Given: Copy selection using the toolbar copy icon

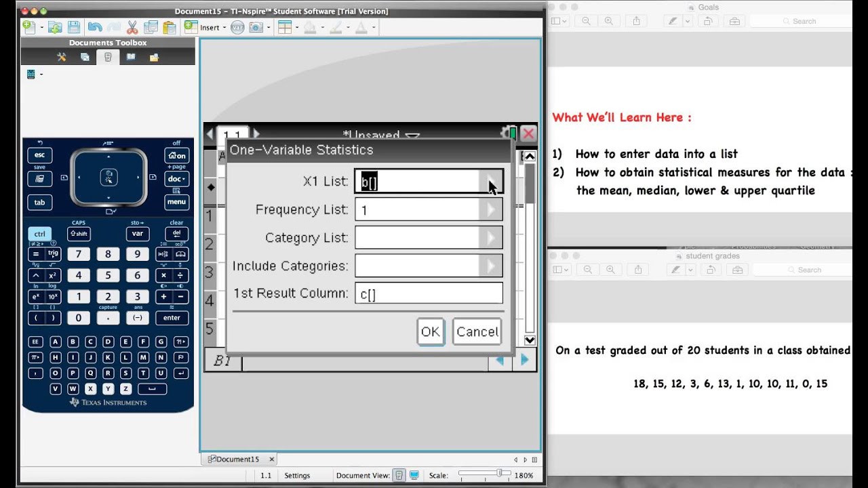Looking at the screenshot, I should point(151,27).
